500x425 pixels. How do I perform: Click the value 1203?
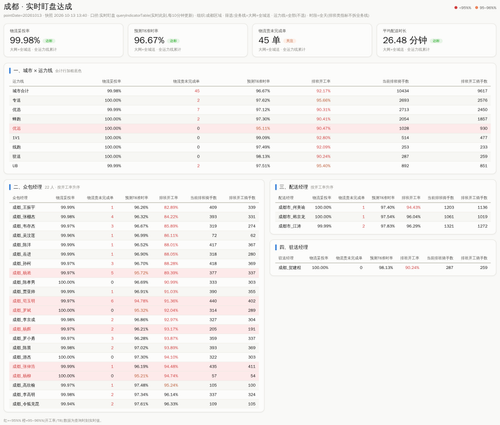(x=449, y=207)
